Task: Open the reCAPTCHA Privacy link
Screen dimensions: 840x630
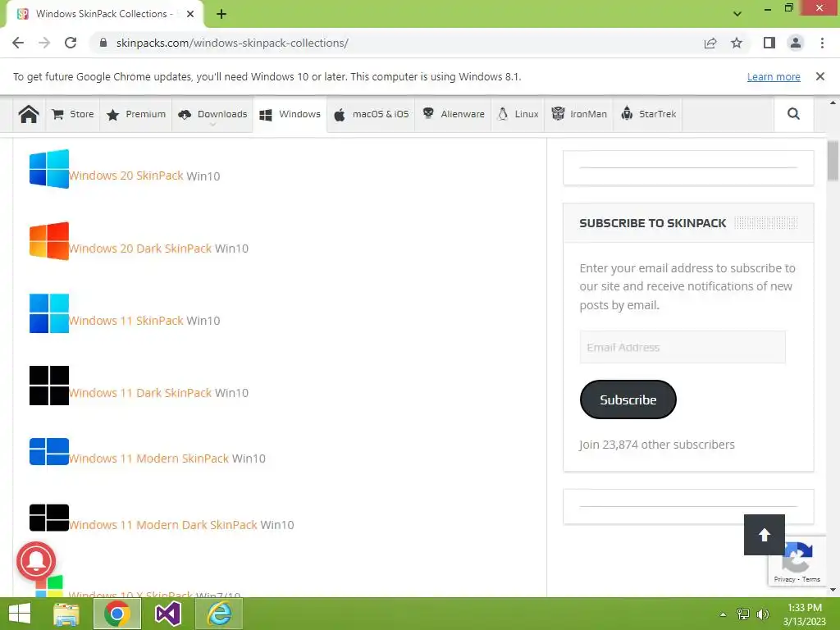Action: 784,579
